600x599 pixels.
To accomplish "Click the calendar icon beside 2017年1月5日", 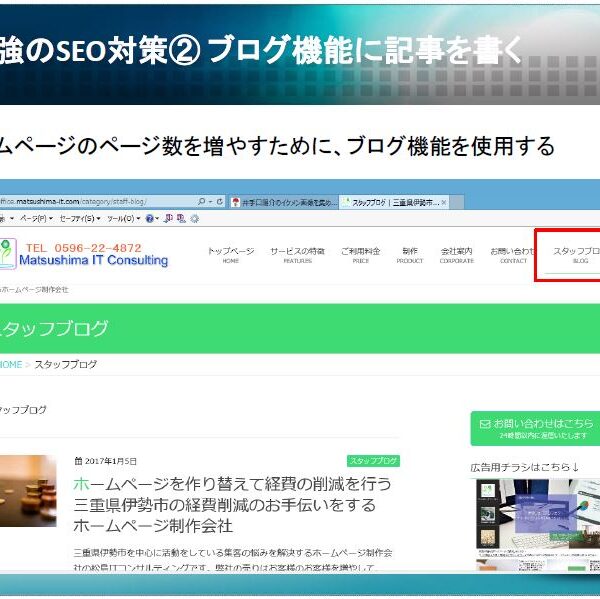I will coord(78,461).
